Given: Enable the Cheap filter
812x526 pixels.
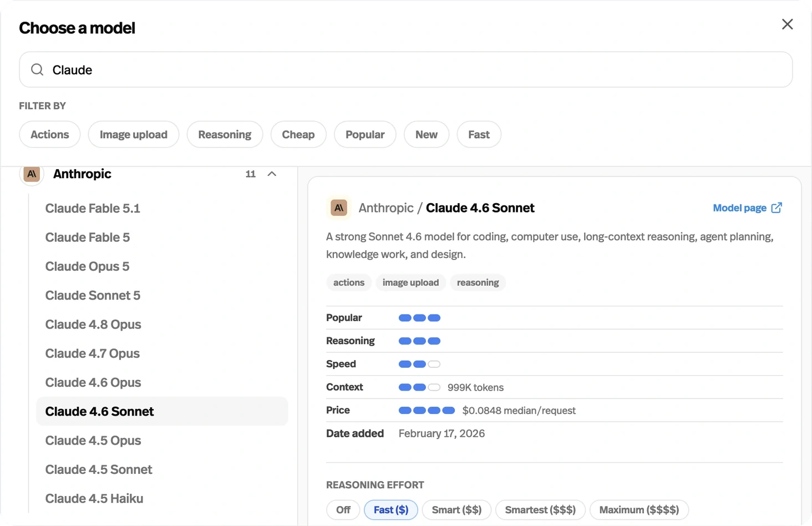Looking at the screenshot, I should (298, 134).
